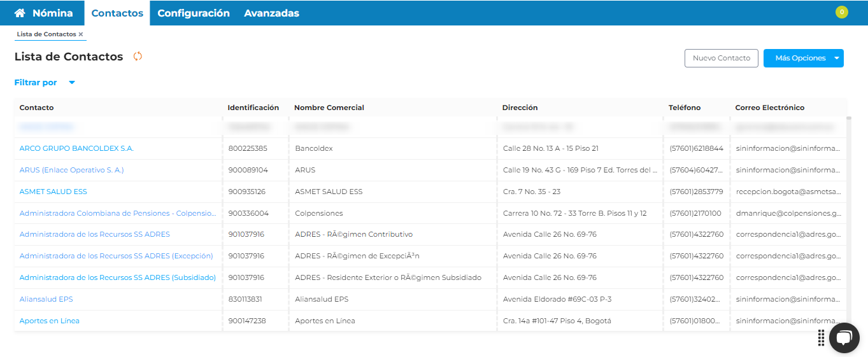Open contact ASMET SALUD ESS
The height and width of the screenshot is (357, 868).
[x=53, y=192]
